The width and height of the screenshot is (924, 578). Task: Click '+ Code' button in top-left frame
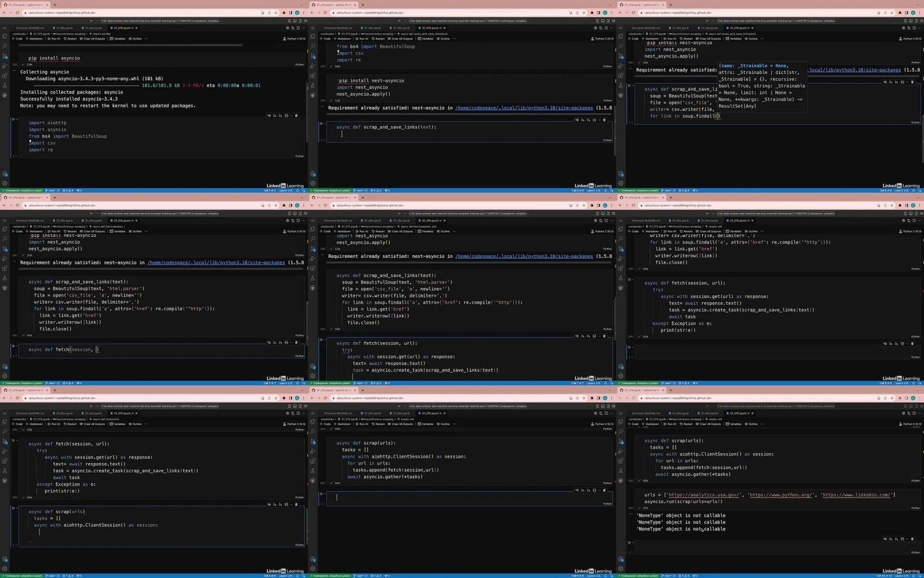point(18,39)
